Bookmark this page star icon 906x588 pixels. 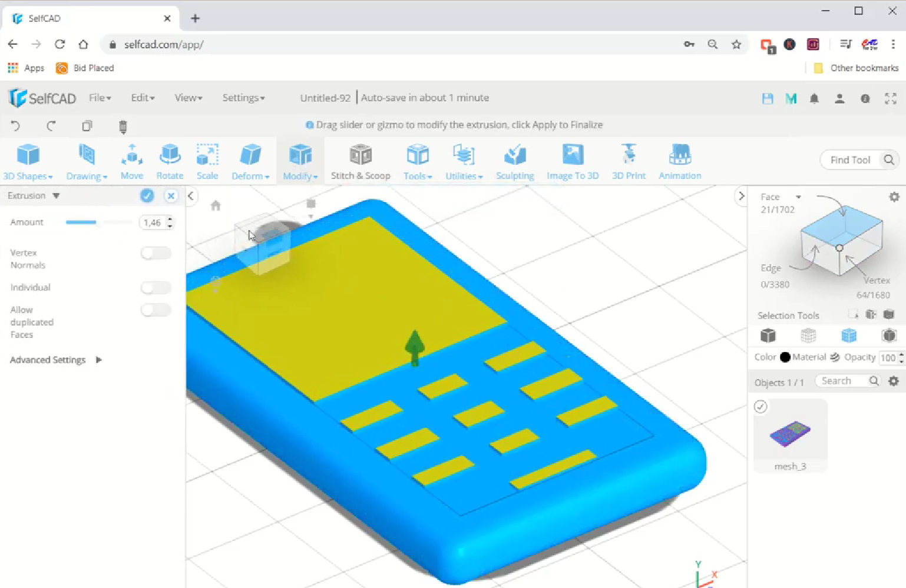point(736,44)
